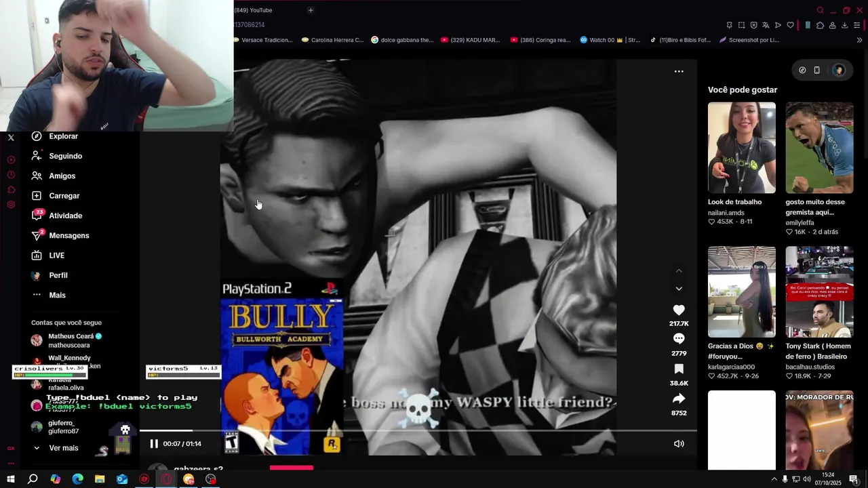Open the browser extensions cube icon
Image resolution: width=868 pixels, height=488 pixels.
point(820,25)
